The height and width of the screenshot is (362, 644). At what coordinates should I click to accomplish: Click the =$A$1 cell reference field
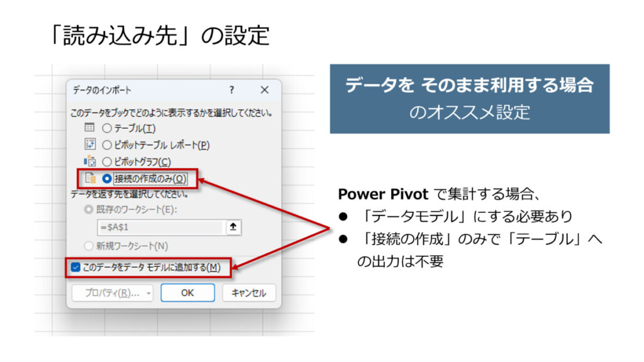point(160,227)
